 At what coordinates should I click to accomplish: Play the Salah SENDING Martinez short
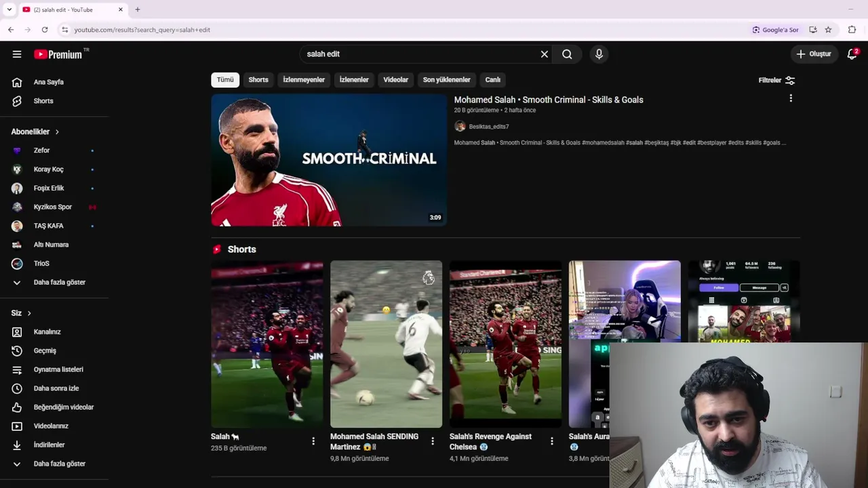pos(386,344)
